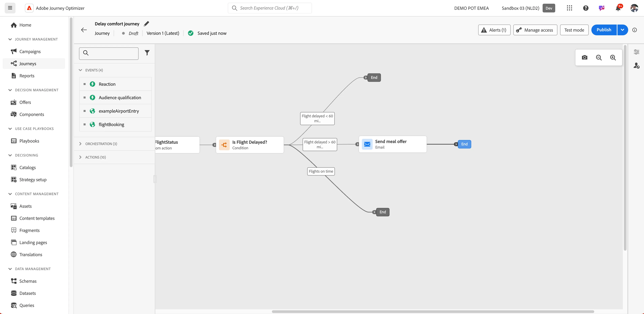Zoom in on the journey canvas
The image size is (644, 314).
[x=613, y=57]
